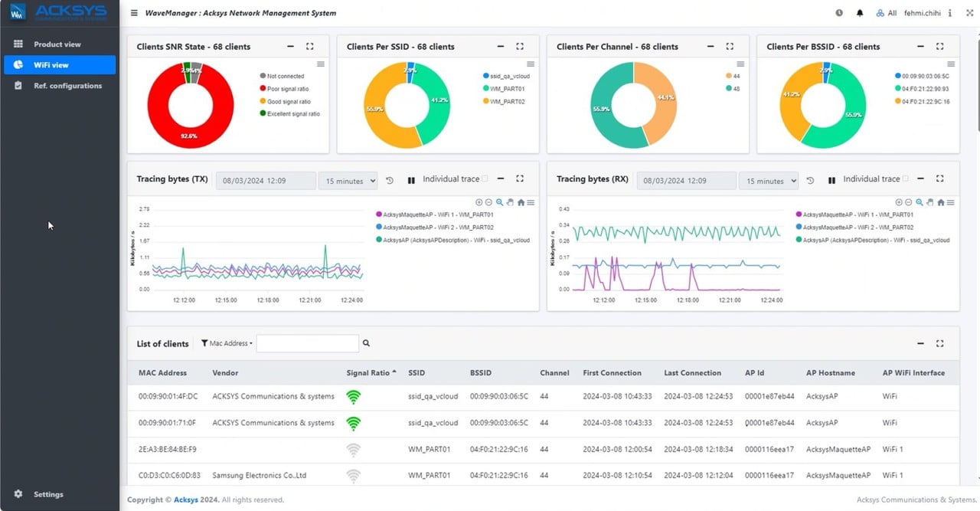980x511 pixels.
Task: Click the history reset icon in Tracing bytes (TX)
Action: click(x=390, y=181)
